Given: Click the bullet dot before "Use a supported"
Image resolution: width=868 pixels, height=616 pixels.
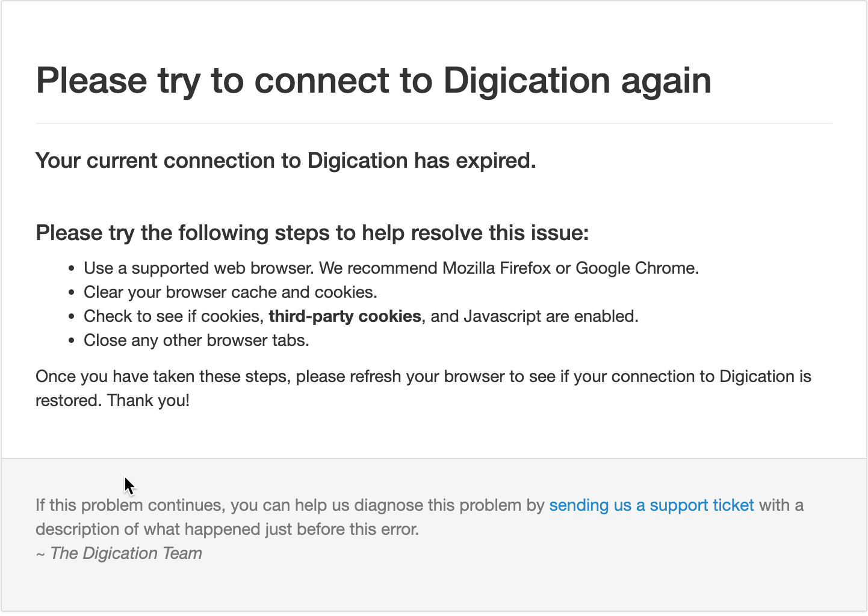Looking at the screenshot, I should tap(72, 269).
